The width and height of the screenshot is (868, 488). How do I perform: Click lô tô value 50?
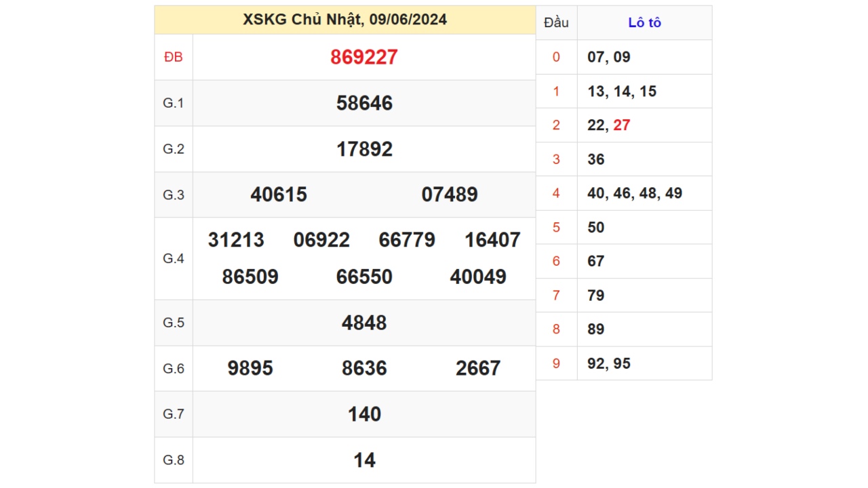pyautogui.click(x=596, y=227)
